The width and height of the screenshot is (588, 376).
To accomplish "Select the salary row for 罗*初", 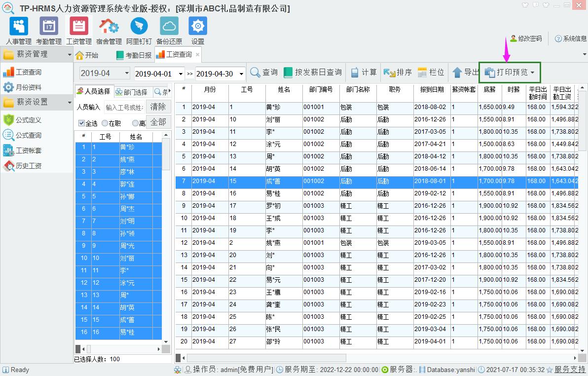I will [x=377, y=206].
